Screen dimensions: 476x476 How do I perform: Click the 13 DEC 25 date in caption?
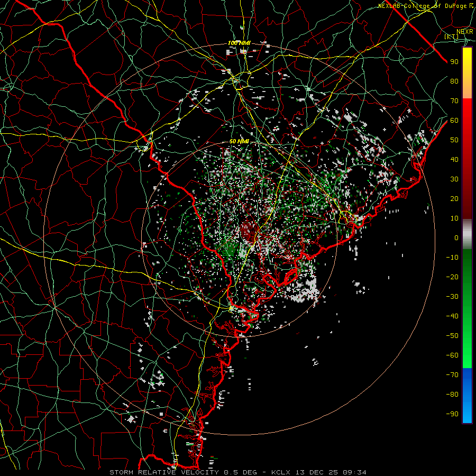pos(317,472)
